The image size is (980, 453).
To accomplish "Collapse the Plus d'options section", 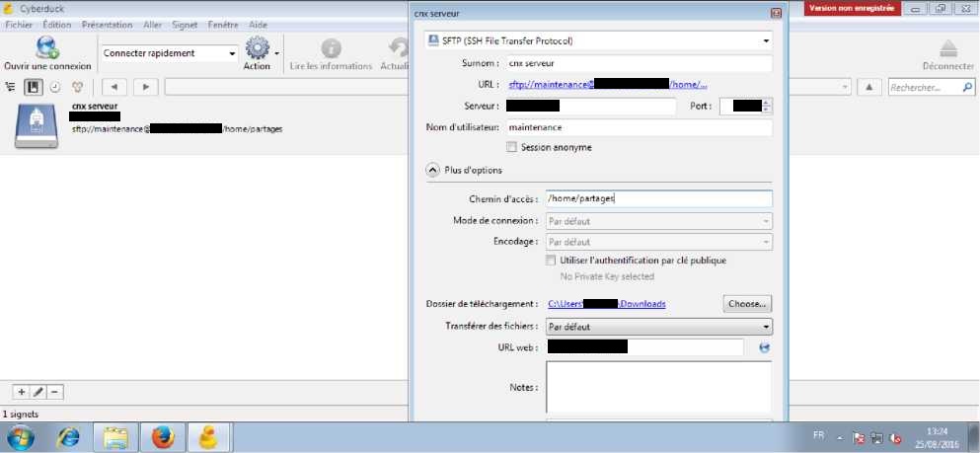I will coord(432,170).
